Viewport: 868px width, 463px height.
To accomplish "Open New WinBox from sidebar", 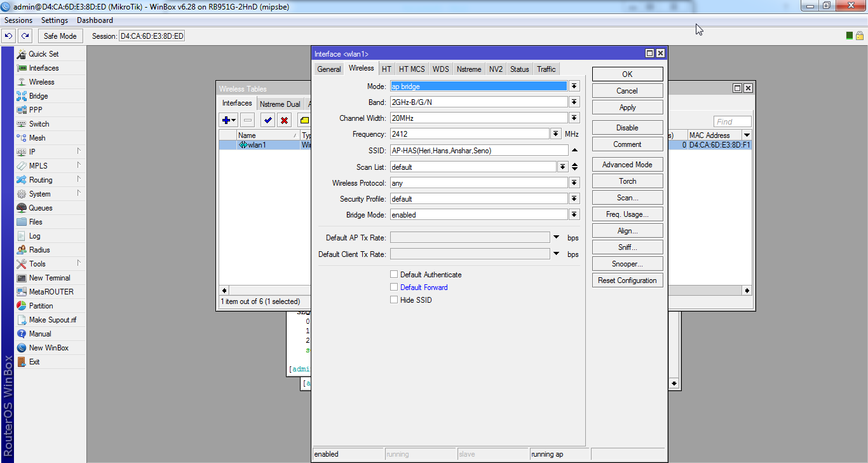I will click(x=50, y=348).
